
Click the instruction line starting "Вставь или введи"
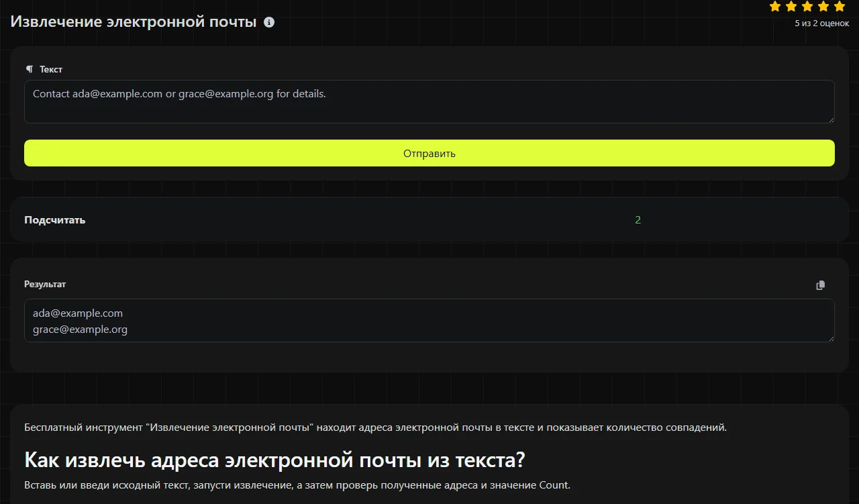click(297, 485)
